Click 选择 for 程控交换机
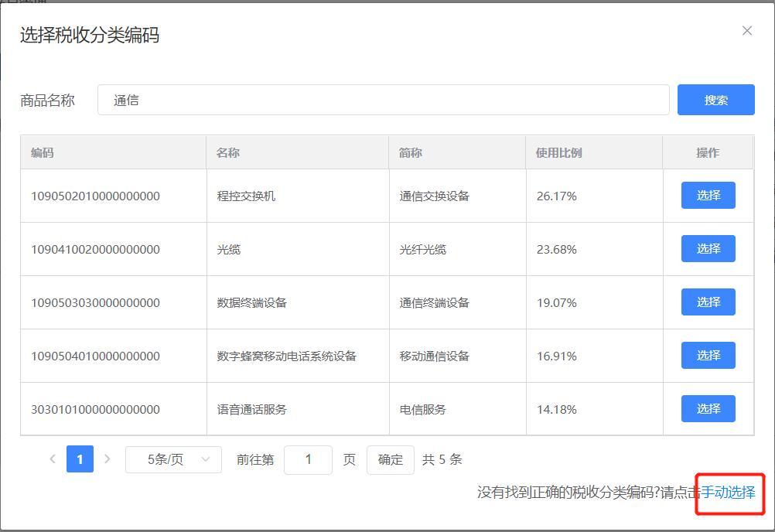The width and height of the screenshot is (775, 532). point(708,195)
